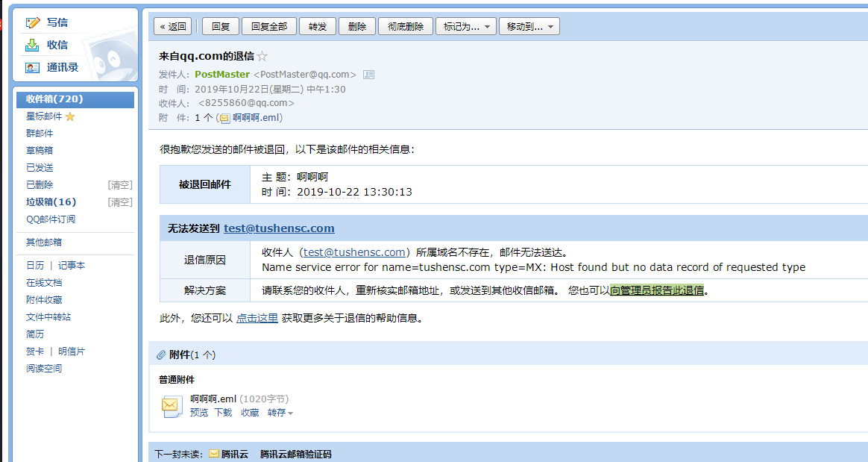Screen dimensions: 868x462
Task: Click the 收信 receive mail icon
Action: (x=33, y=45)
